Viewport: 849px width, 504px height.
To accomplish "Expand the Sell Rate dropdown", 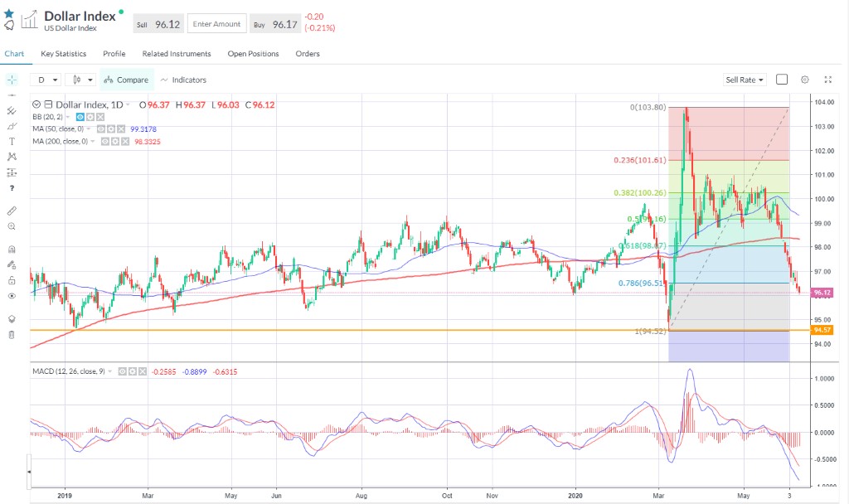I will click(x=745, y=80).
